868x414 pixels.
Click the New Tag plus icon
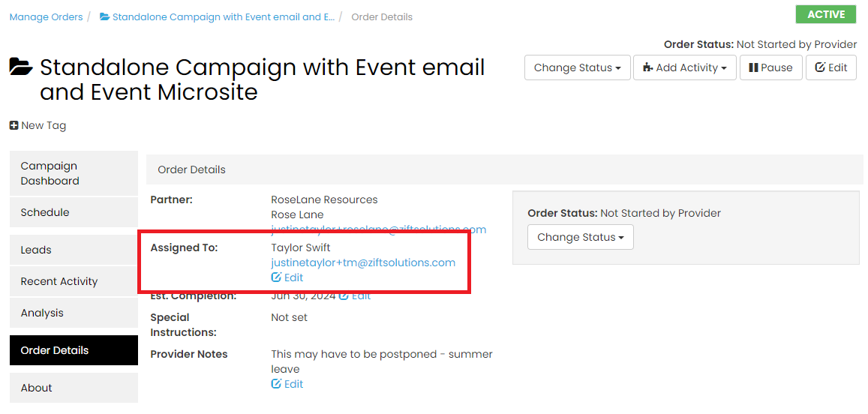tap(14, 126)
